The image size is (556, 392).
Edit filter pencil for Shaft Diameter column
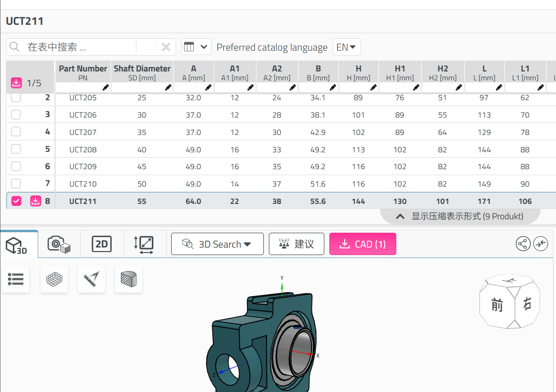pos(168,87)
